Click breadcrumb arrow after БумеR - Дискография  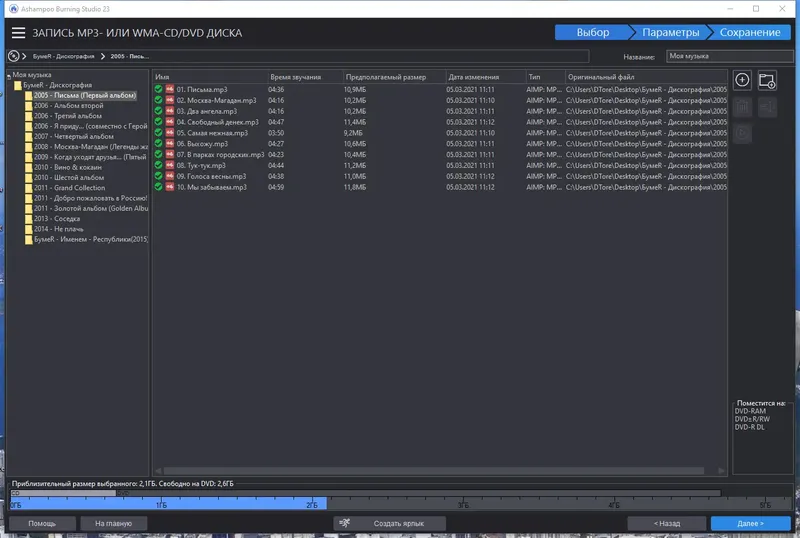tap(103, 56)
